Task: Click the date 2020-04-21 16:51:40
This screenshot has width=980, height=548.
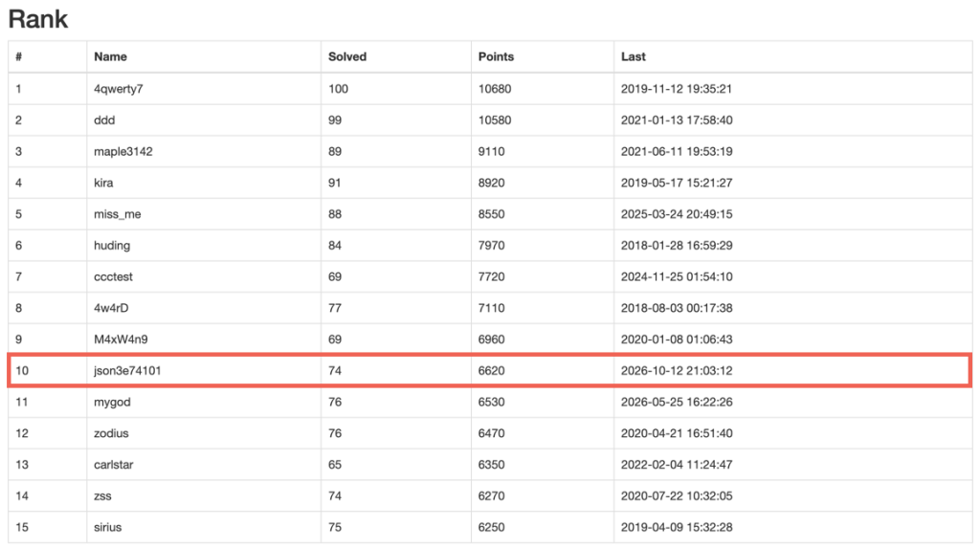Action: pyautogui.click(x=677, y=433)
